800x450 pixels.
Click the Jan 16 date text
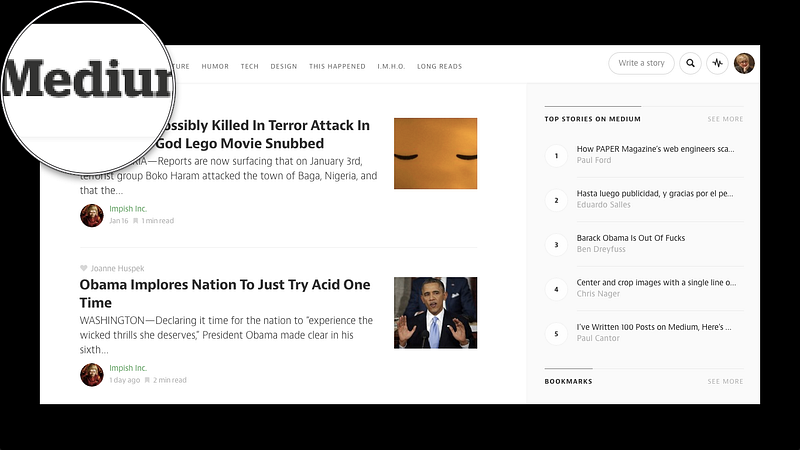coord(118,221)
